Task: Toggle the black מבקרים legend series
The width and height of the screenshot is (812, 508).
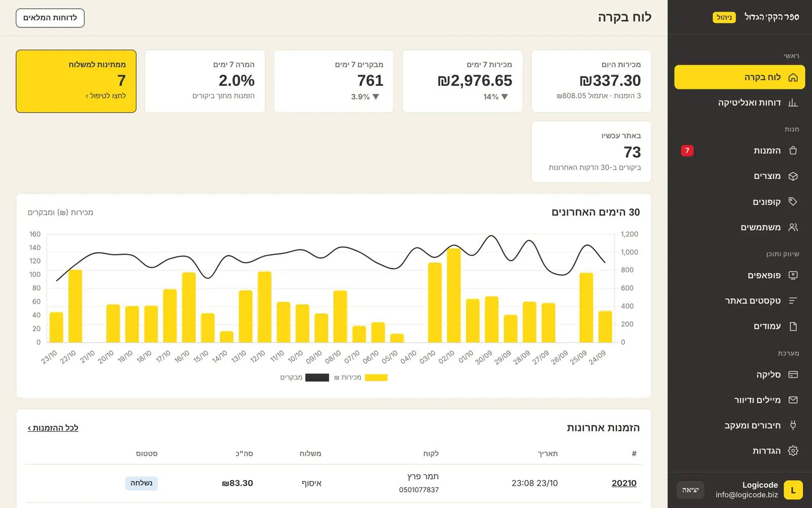Action: 304,377
